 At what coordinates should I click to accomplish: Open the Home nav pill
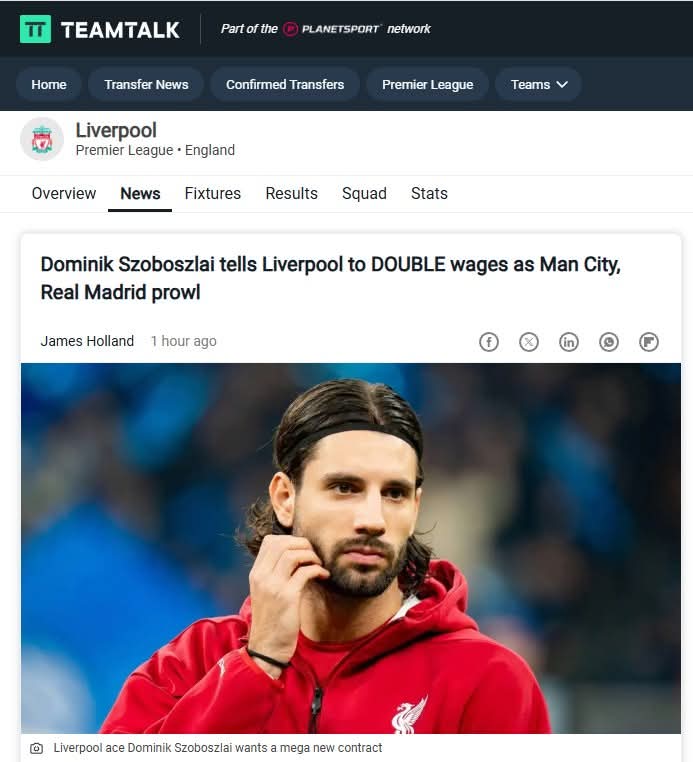[49, 85]
